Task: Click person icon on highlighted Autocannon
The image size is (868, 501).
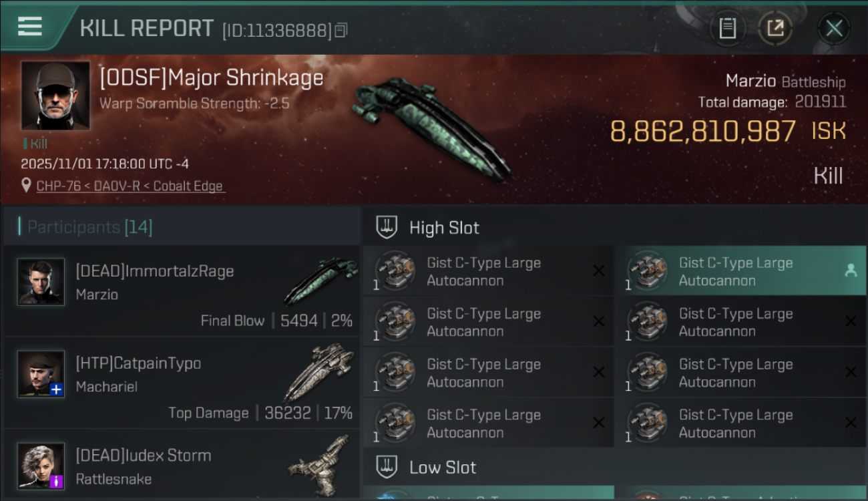Action: point(851,270)
